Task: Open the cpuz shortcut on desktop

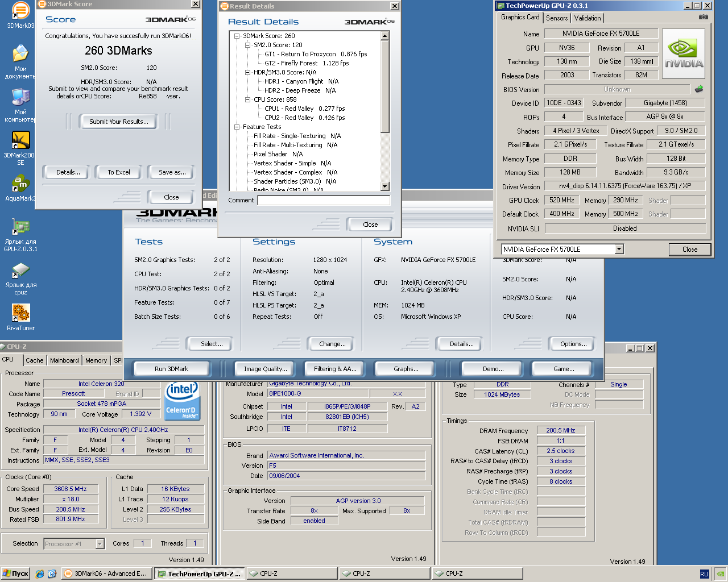Action: point(20,278)
